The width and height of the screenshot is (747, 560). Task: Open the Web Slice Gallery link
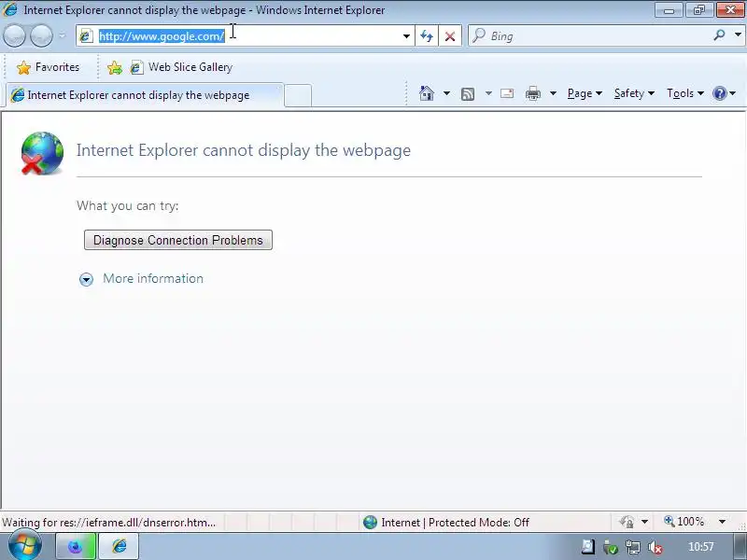click(x=182, y=67)
